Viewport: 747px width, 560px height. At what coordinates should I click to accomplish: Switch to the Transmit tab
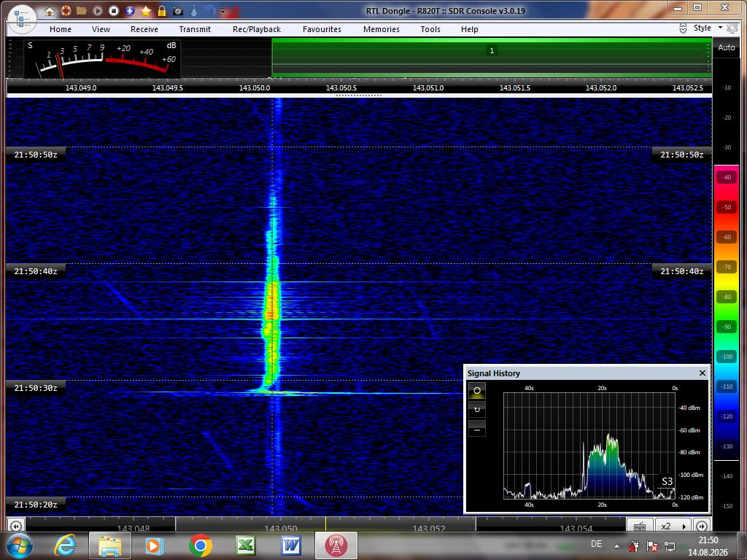(x=195, y=29)
